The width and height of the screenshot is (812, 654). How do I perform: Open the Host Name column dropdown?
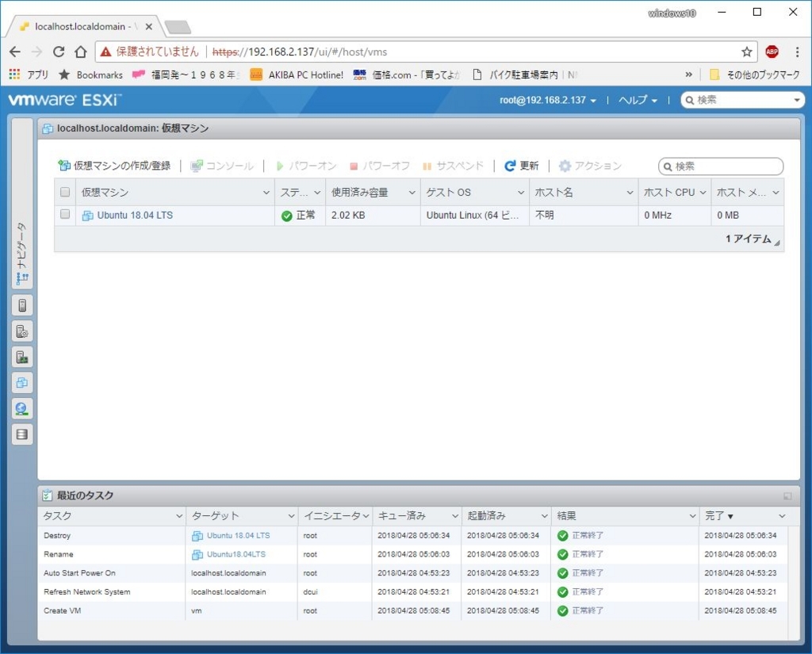630,193
